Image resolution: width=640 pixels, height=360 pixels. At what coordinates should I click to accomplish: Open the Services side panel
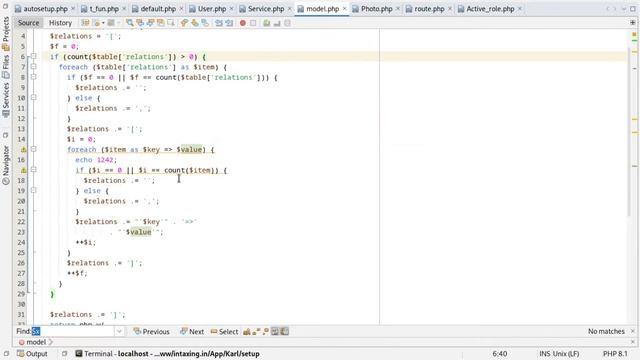pyautogui.click(x=6, y=100)
